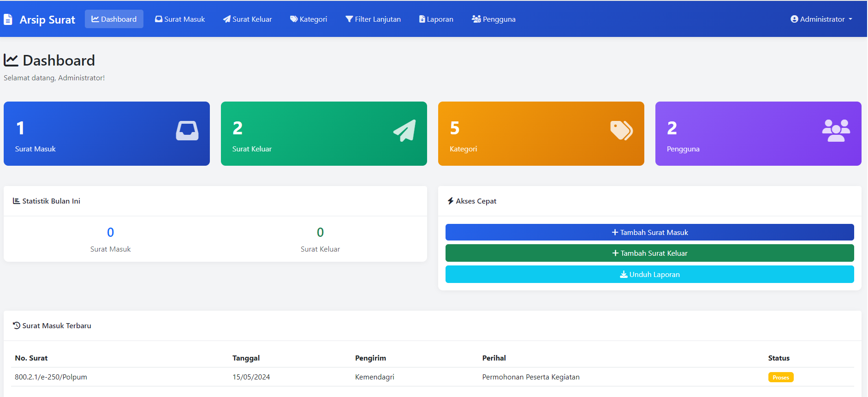Click the history icon beside Surat Masuk Terbaru
Image resolution: width=868 pixels, height=397 pixels.
click(x=17, y=325)
